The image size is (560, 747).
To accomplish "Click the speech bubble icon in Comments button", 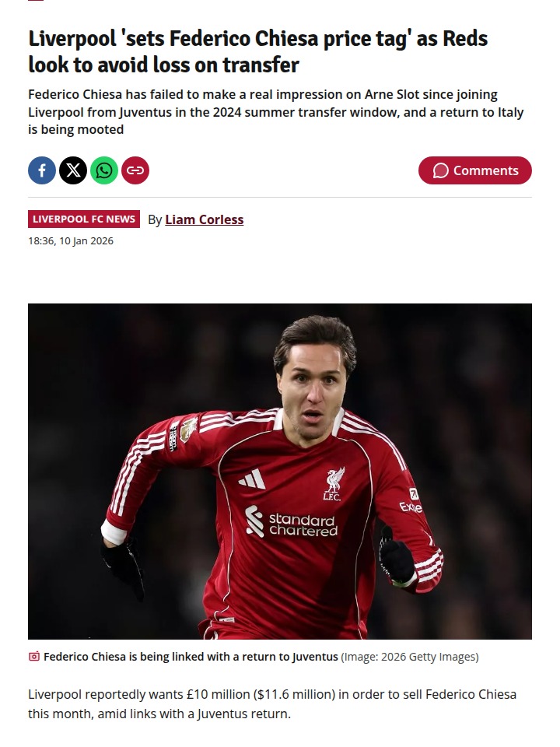I will pos(440,170).
